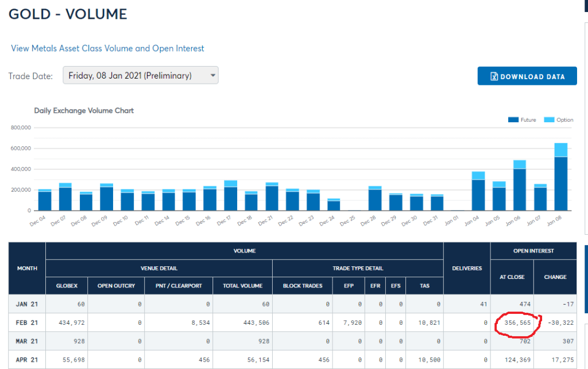Click the DELIVERIES column header
The image size is (588, 369).
(466, 267)
